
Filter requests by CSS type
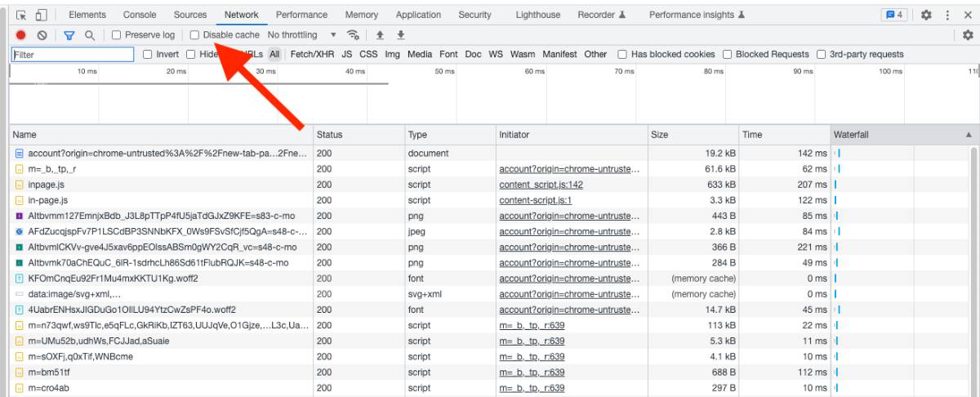point(369,55)
